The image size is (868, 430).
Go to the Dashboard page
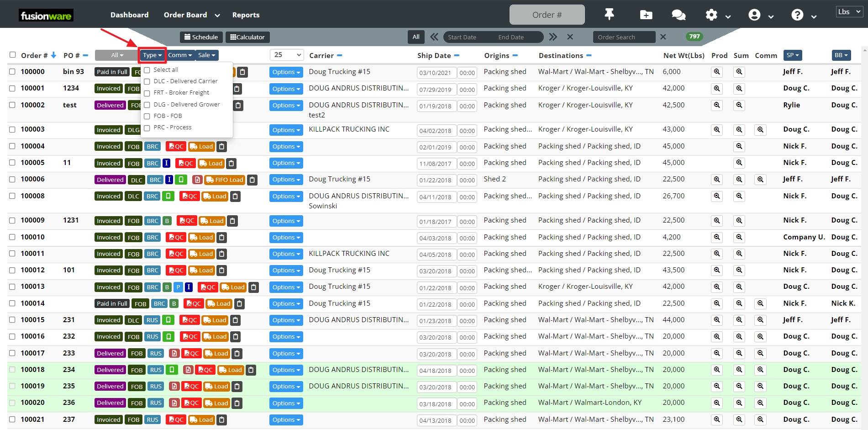[129, 15]
